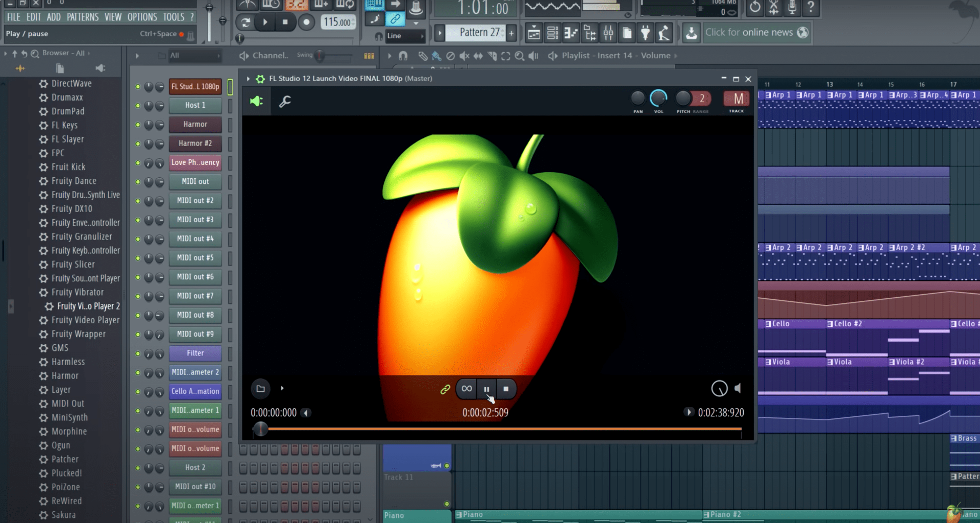Select the Delete tool in Playlist toolbar
This screenshot has height=523, width=980.
450,56
